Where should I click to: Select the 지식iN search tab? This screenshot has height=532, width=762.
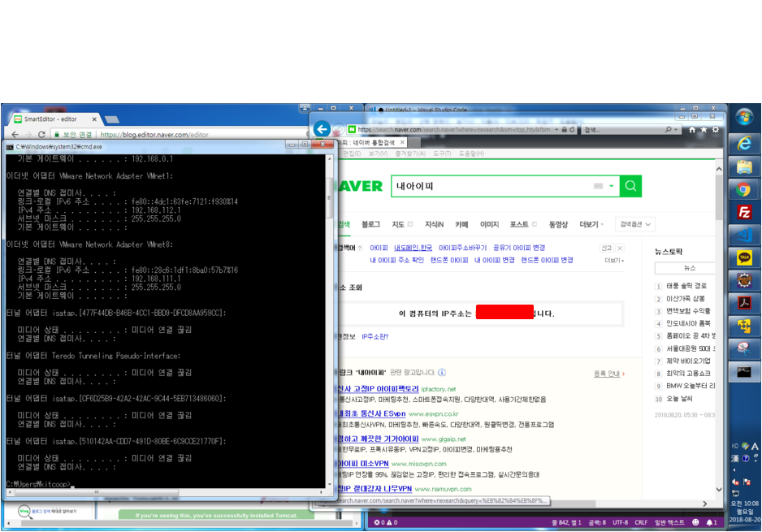(434, 224)
